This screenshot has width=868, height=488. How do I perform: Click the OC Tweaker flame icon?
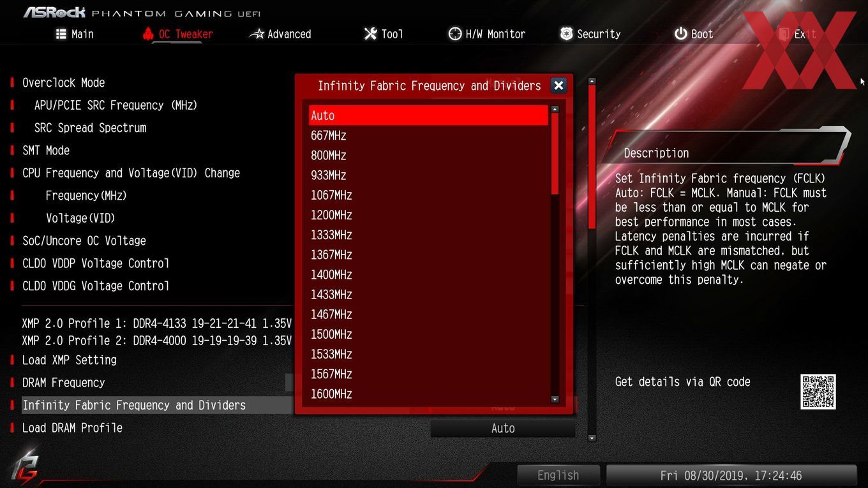click(x=148, y=34)
